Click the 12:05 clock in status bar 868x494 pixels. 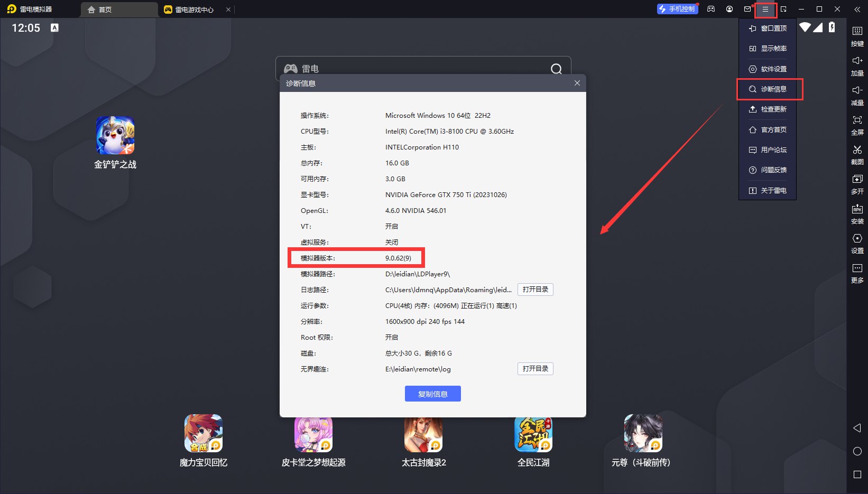26,28
